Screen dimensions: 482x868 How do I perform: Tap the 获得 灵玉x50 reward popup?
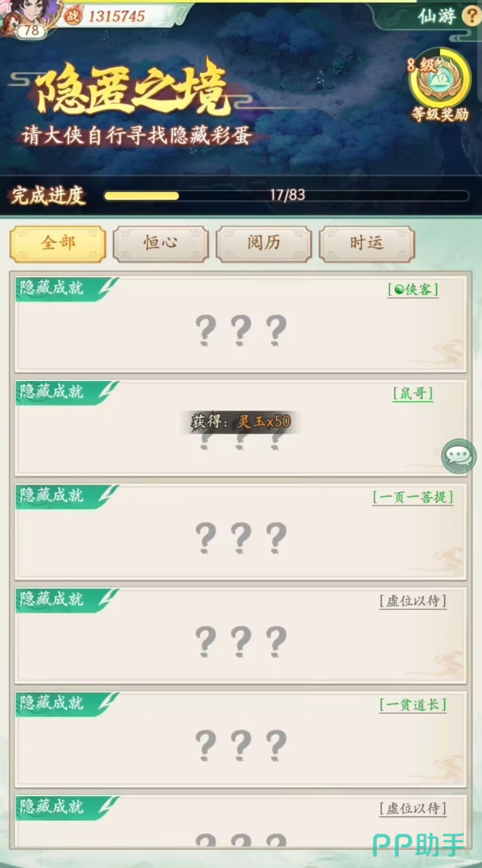click(241, 421)
